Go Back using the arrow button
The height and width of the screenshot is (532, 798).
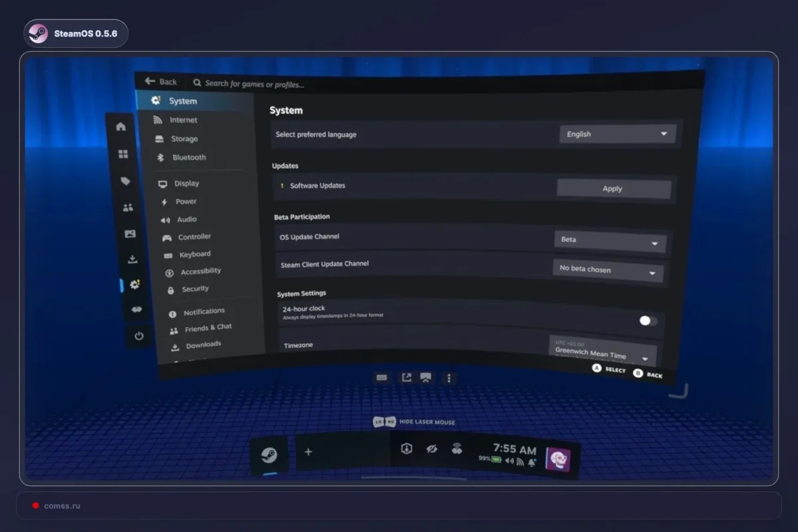pos(161,82)
